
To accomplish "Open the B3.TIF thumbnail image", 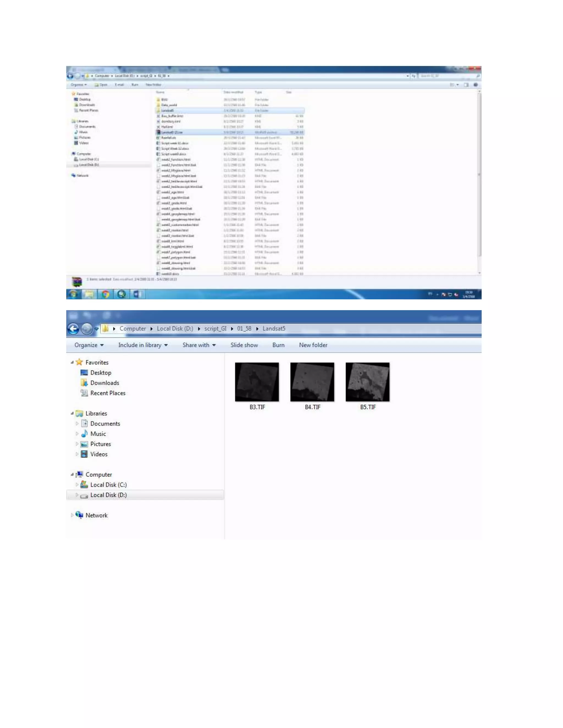I will [256, 382].
